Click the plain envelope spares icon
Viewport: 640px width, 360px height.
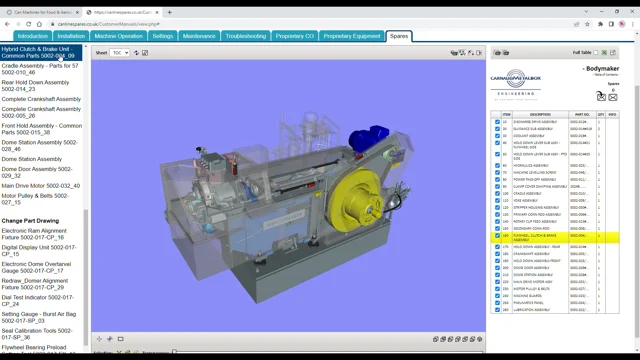[613, 97]
